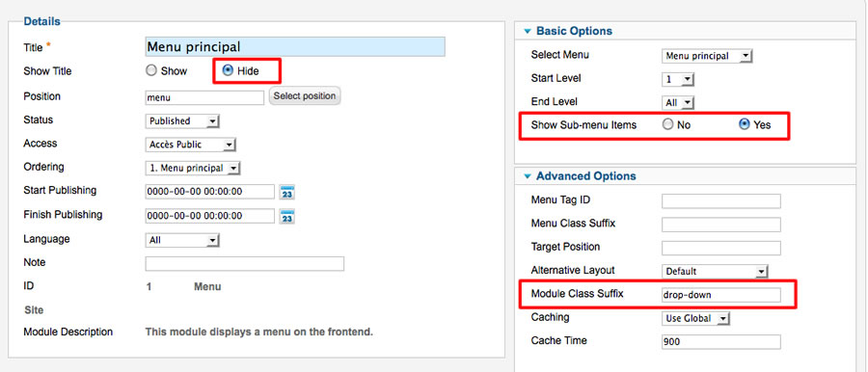Open the Start Publishing calendar picker
The width and height of the screenshot is (868, 372).
[286, 192]
